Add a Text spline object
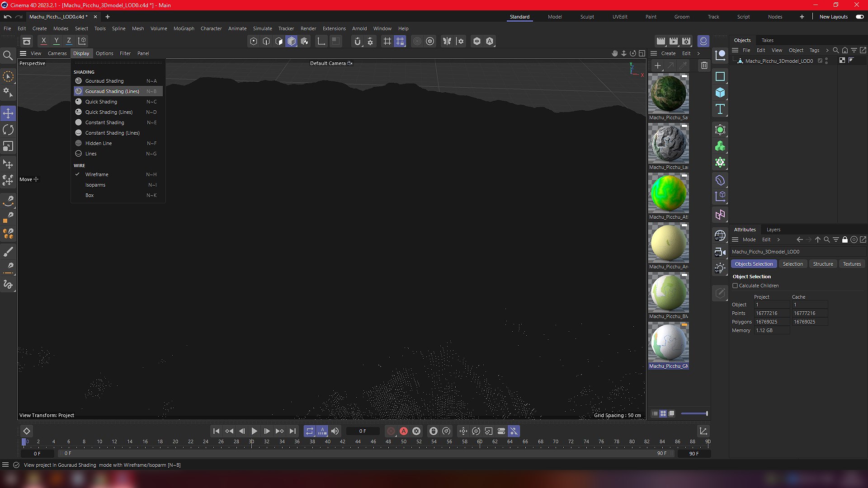The image size is (868, 488). 720,109
